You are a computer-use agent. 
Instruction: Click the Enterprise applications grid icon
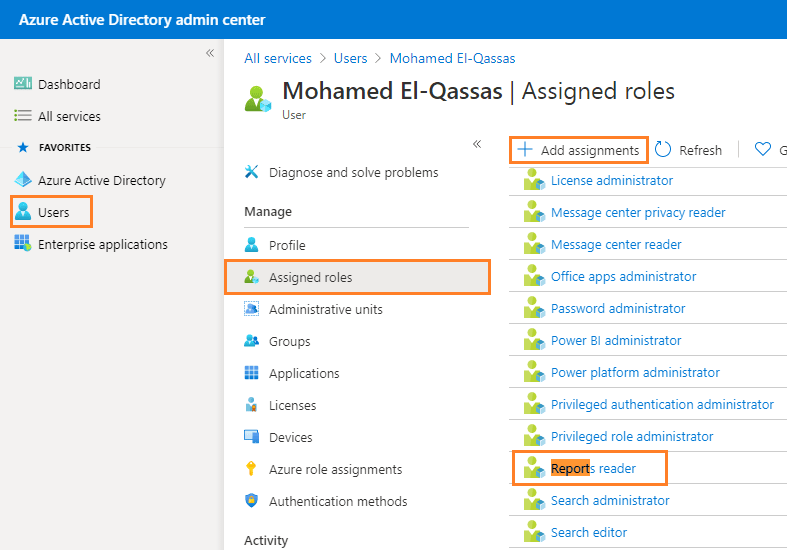click(23, 243)
